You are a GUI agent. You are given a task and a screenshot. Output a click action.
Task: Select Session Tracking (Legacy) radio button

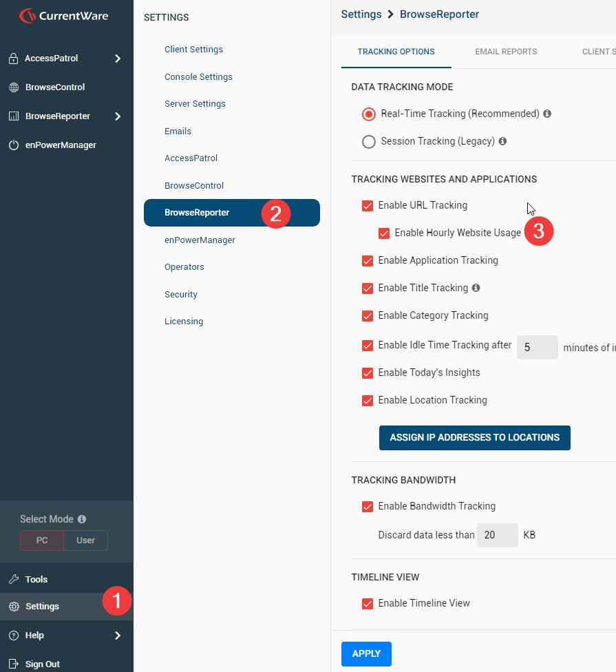368,141
